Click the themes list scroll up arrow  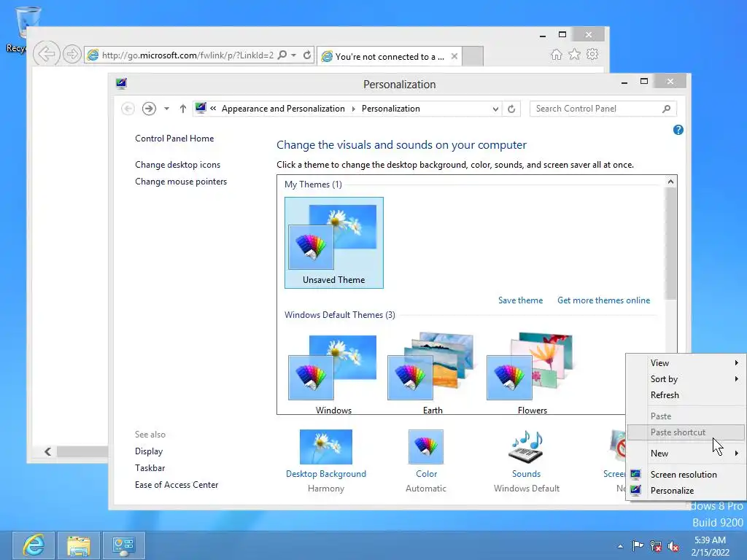670,182
